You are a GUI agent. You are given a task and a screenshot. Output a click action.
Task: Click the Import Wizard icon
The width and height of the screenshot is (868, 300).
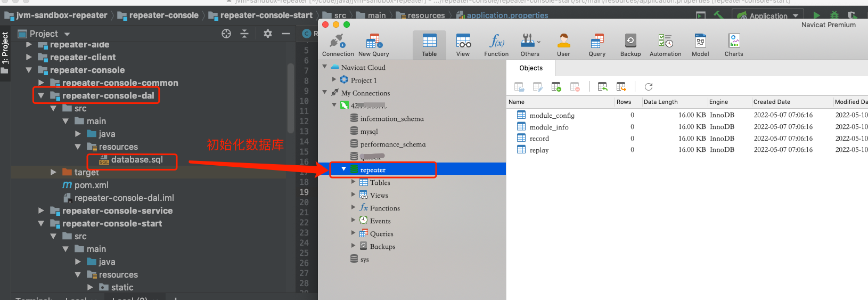pos(603,87)
